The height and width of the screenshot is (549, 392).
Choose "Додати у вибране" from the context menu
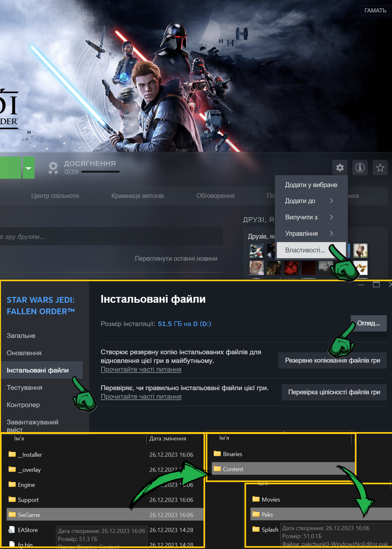tap(311, 185)
